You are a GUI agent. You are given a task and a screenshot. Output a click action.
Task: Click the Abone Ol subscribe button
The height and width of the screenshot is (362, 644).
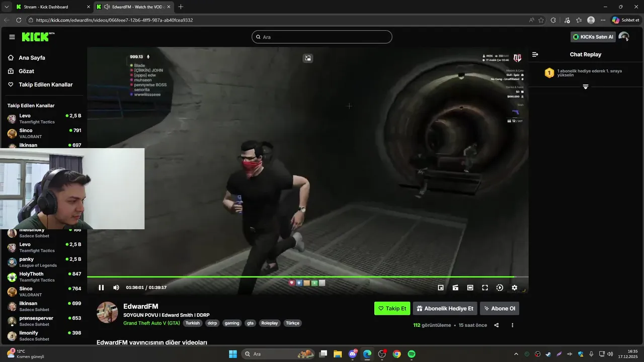point(500,309)
